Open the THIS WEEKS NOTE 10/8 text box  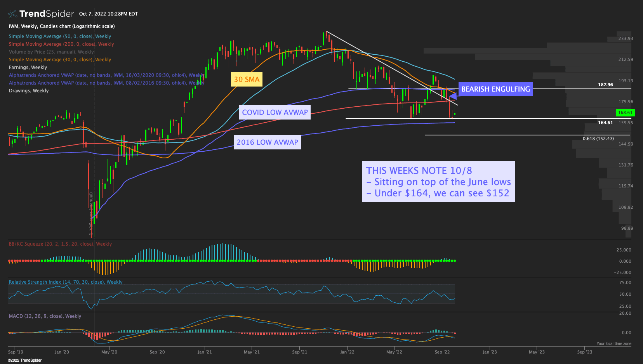point(438,182)
